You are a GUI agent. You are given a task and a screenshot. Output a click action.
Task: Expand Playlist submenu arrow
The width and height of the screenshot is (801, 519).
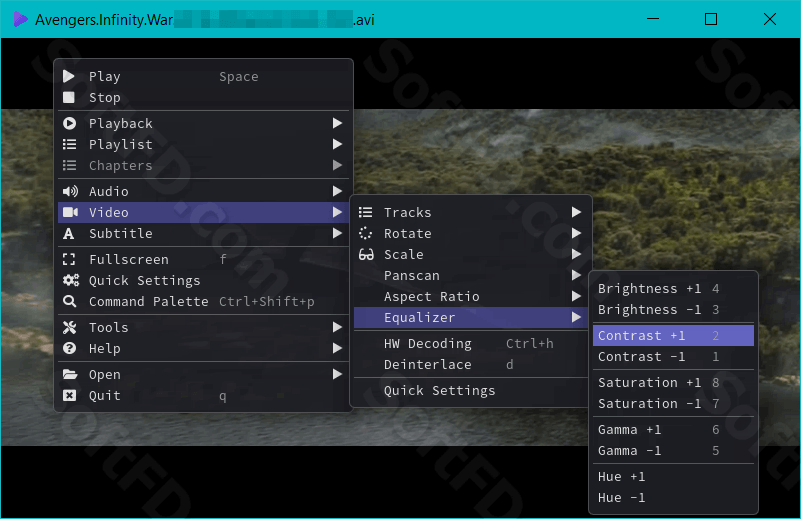click(337, 144)
